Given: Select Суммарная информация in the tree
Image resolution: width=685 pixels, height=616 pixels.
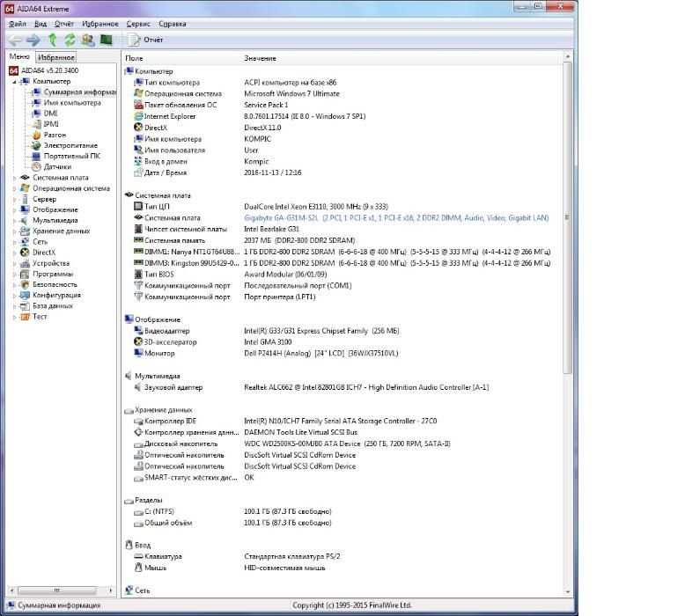Looking at the screenshot, I should pos(80,92).
